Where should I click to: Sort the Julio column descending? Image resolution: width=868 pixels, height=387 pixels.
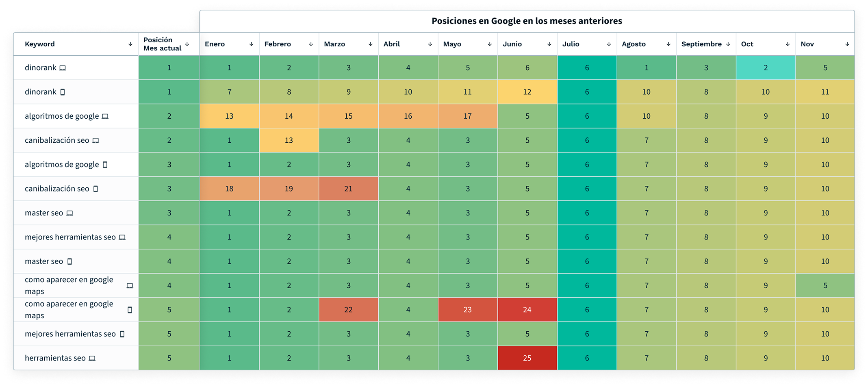608,44
